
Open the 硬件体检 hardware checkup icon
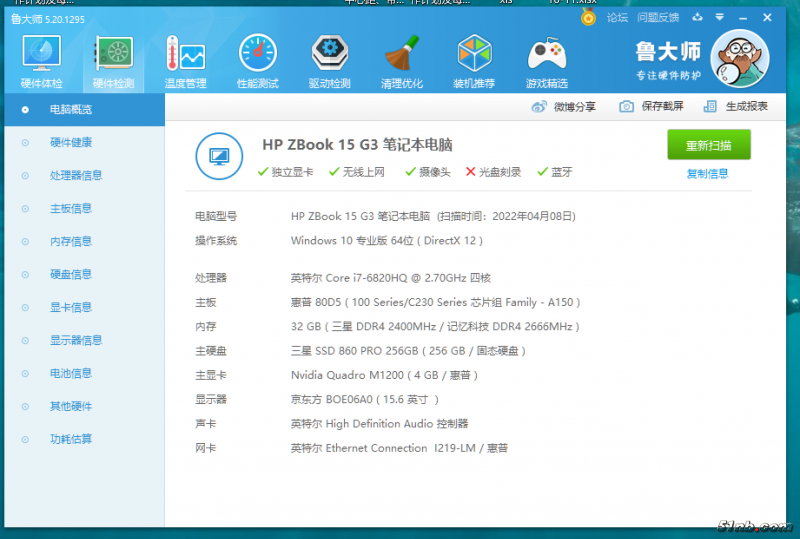click(41, 59)
